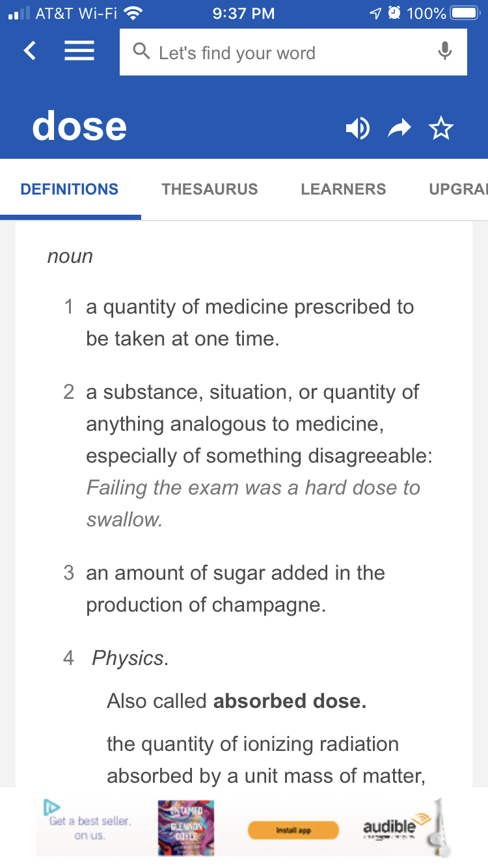Tap the battery indicator in status bar
This screenshot has width=488, height=868.
(x=465, y=13)
